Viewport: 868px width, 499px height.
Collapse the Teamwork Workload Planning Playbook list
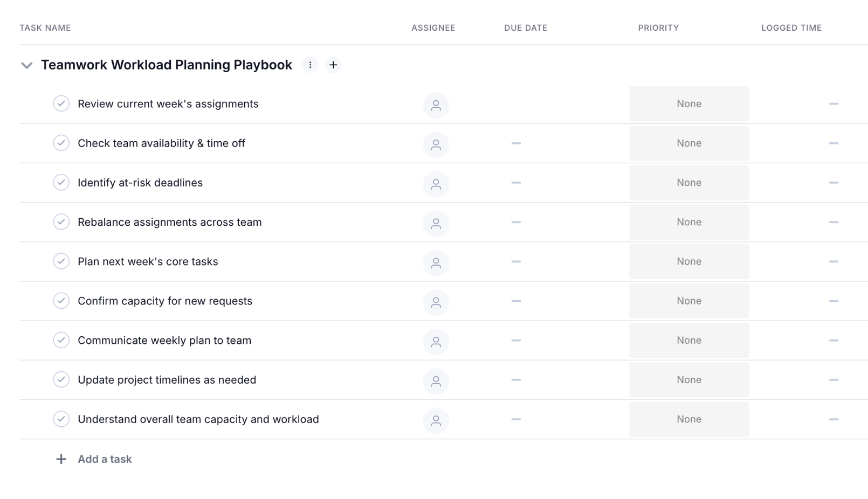[26, 65]
